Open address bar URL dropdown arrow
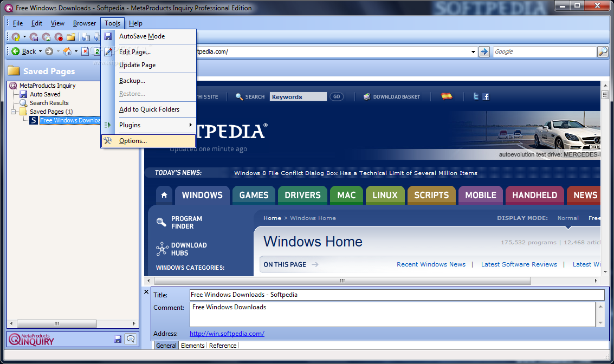 point(473,51)
